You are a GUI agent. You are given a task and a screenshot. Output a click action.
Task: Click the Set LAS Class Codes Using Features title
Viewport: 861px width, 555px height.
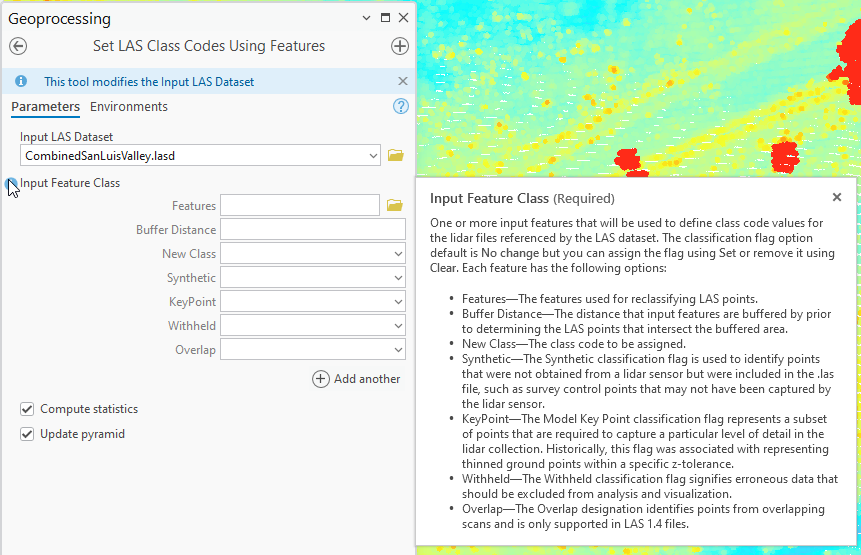(209, 46)
